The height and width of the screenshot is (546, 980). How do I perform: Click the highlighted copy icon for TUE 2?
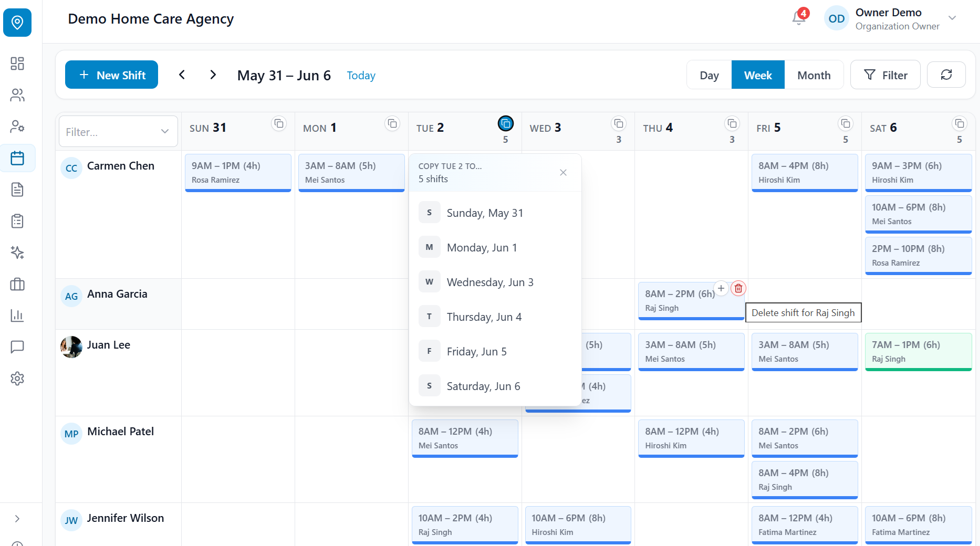click(506, 123)
